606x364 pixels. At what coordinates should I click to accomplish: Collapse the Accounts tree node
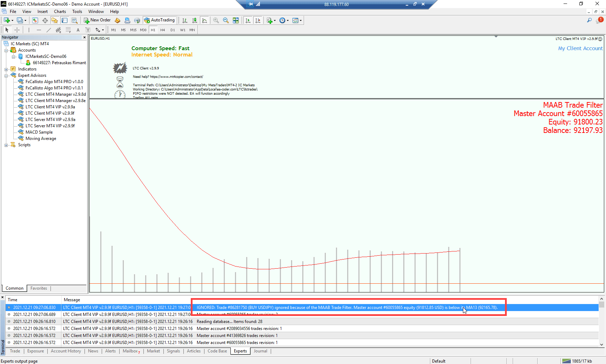[6, 50]
